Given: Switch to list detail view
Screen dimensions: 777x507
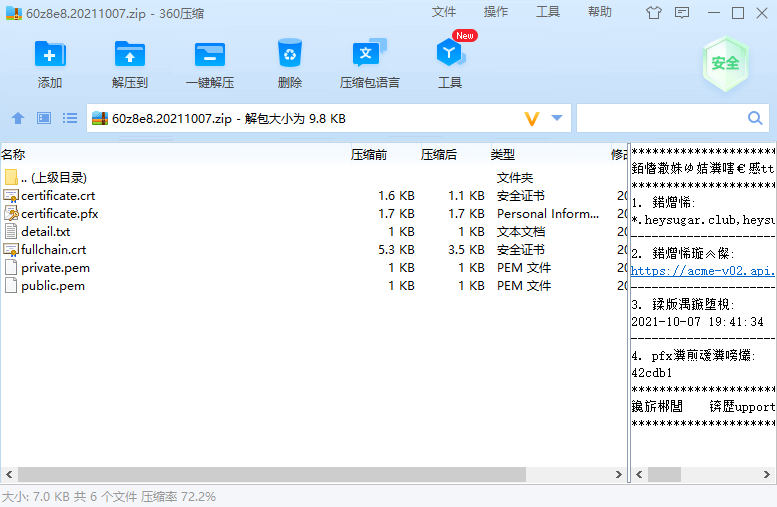Looking at the screenshot, I should pyautogui.click(x=70, y=118).
